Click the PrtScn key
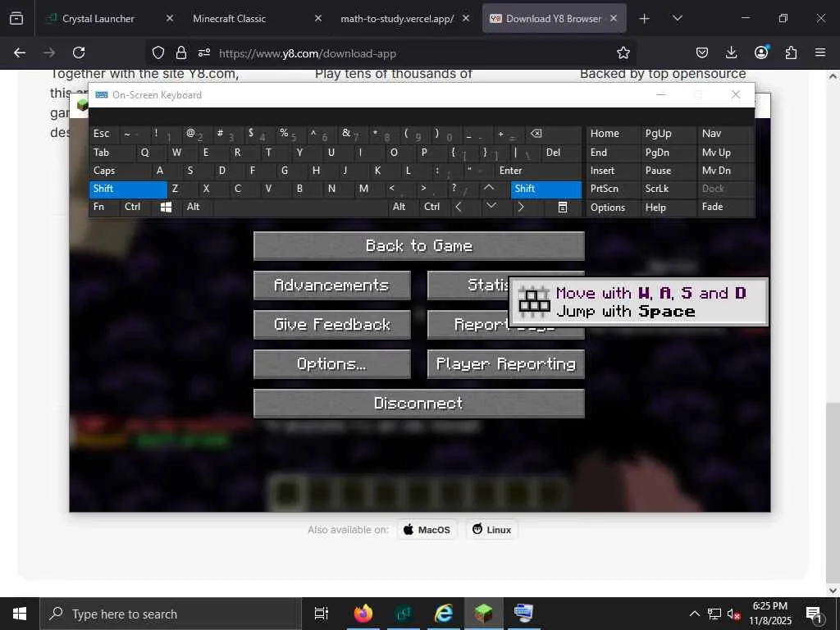 pyautogui.click(x=613, y=189)
